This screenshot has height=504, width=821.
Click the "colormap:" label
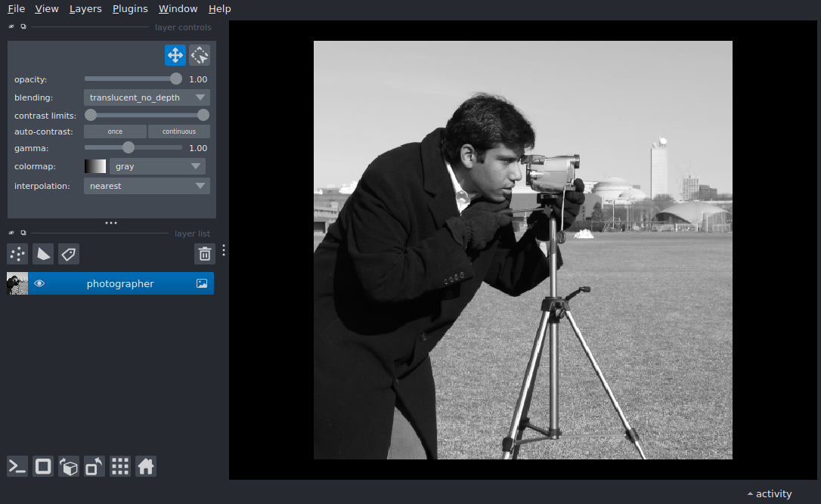[35, 166]
